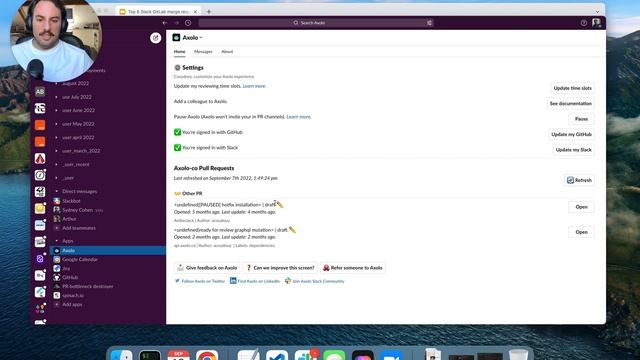Click Update my GitHub button
The width and height of the screenshot is (640, 360).
point(571,134)
